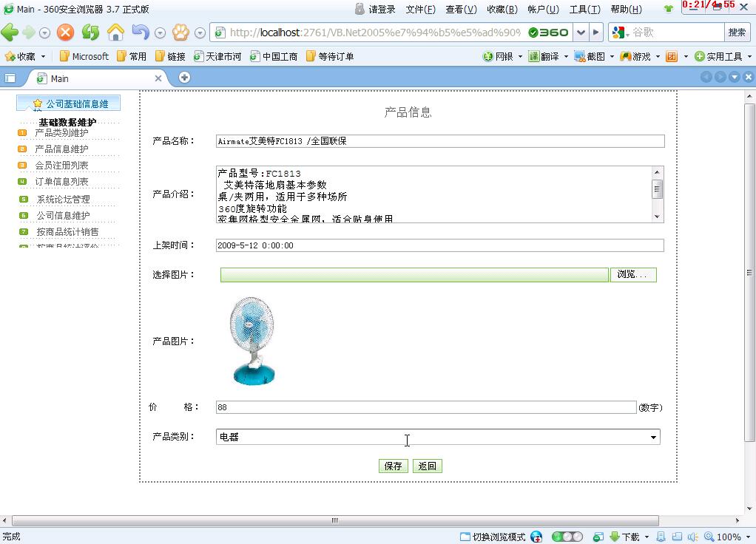The width and height of the screenshot is (756, 544).
Task: Click the 保存 save button
Action: 394,466
